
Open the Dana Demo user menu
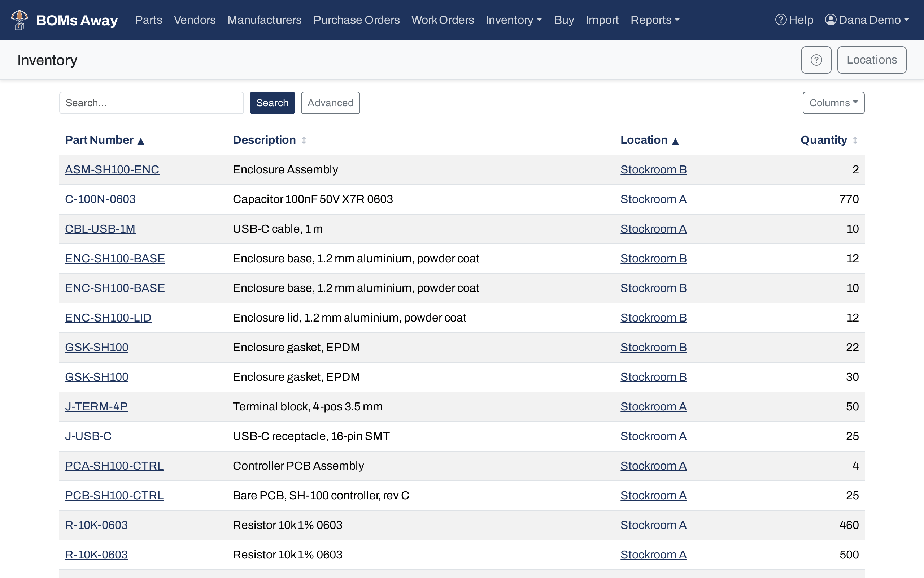[867, 20]
